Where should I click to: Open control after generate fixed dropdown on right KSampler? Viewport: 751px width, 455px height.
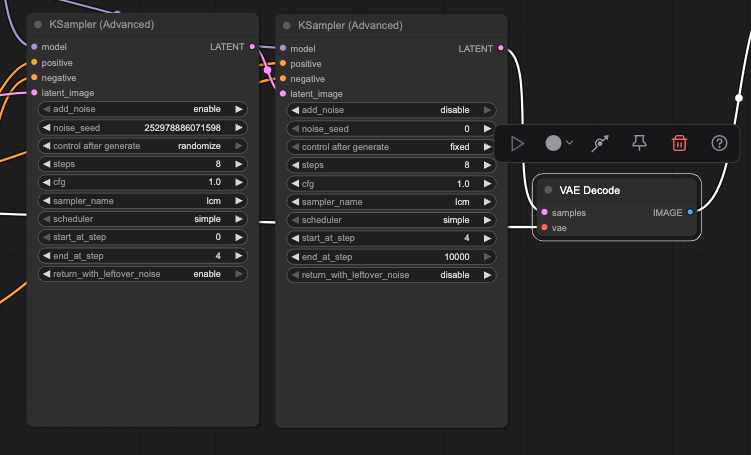(391, 147)
